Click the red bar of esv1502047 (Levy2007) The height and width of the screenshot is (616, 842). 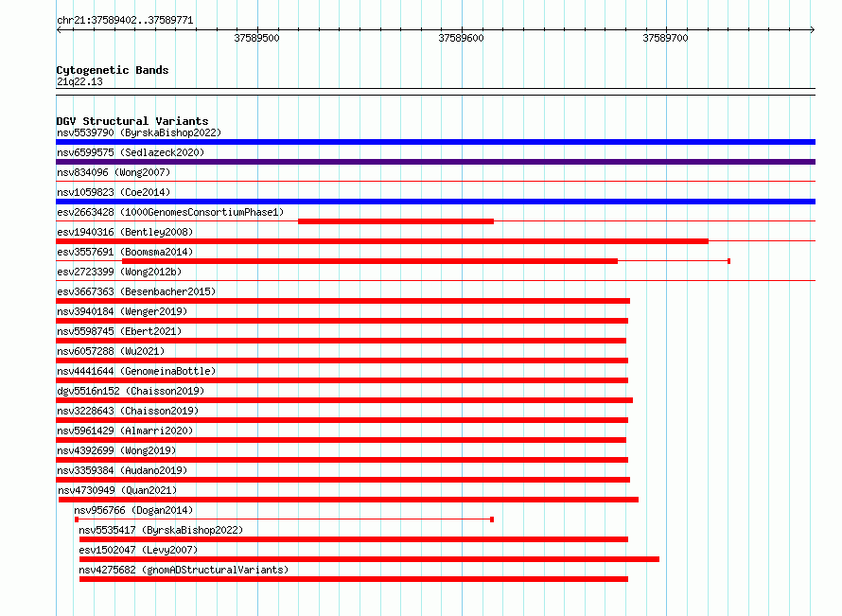[x=370, y=559]
